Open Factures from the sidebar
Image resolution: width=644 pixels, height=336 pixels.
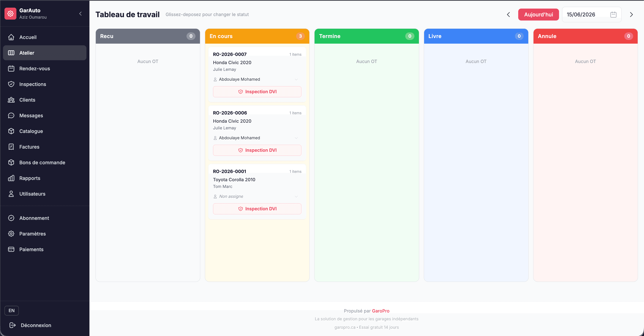[45, 147]
